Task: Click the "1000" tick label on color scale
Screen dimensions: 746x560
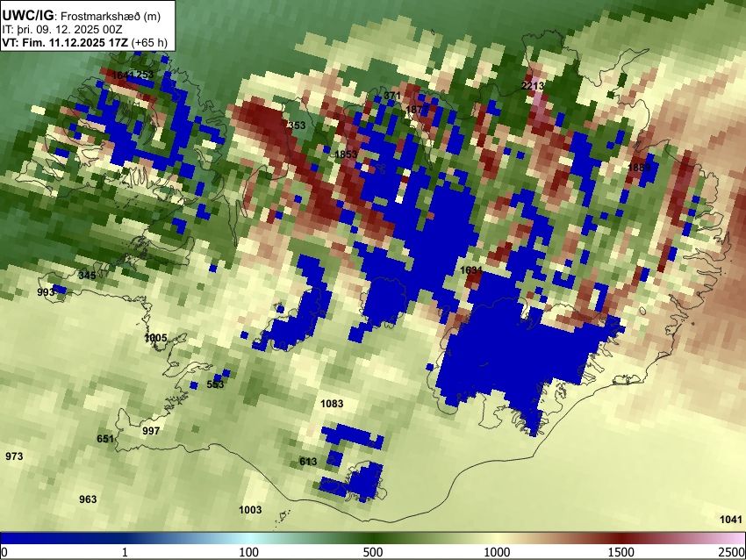Action: pos(497,552)
